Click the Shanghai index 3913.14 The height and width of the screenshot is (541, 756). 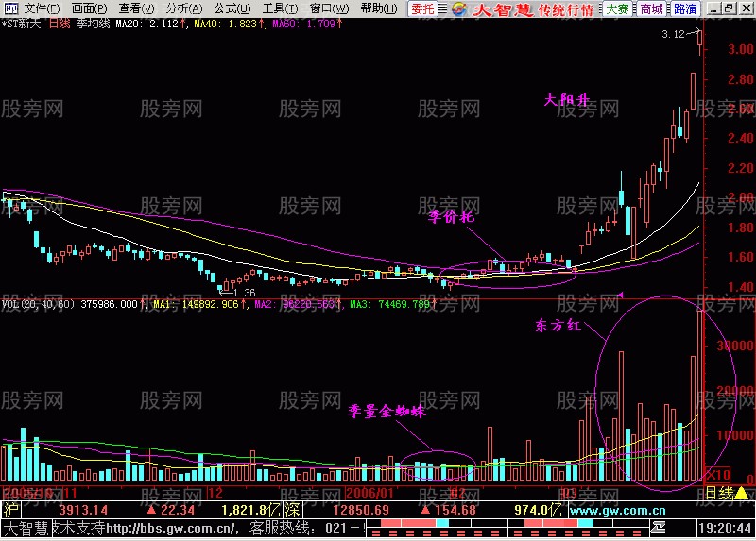pos(83,510)
